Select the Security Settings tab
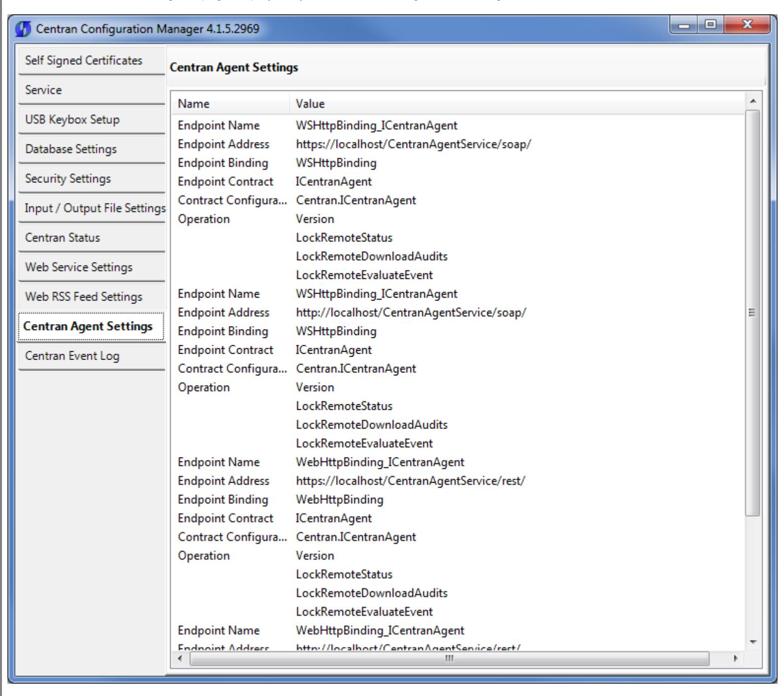 tap(91, 179)
